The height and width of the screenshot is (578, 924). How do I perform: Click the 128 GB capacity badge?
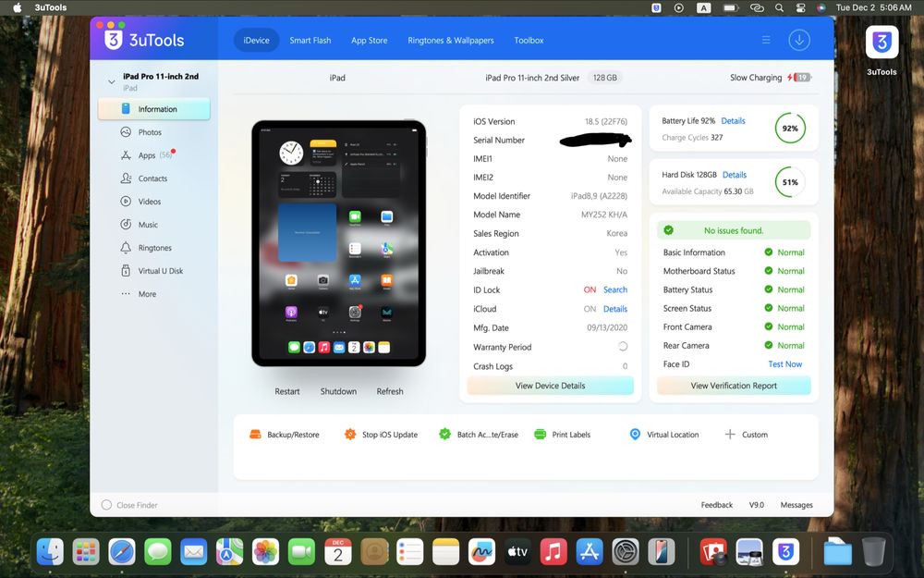click(x=604, y=78)
